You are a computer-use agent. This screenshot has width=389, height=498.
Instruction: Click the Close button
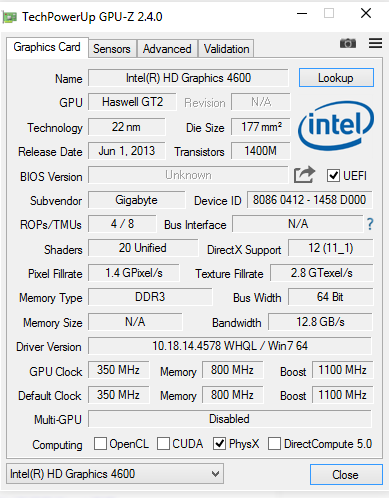pos(346,474)
